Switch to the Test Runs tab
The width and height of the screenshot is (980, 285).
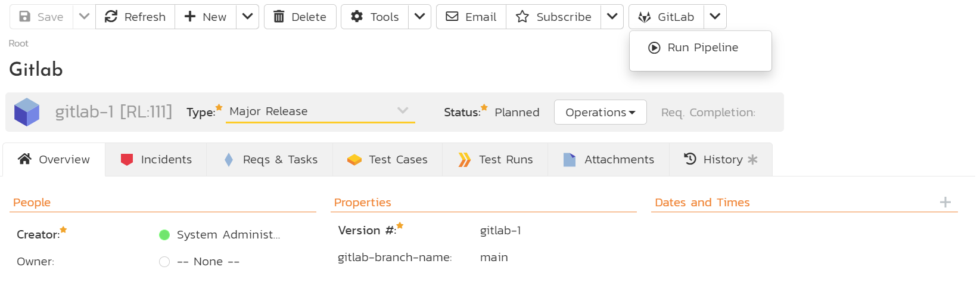(495, 159)
